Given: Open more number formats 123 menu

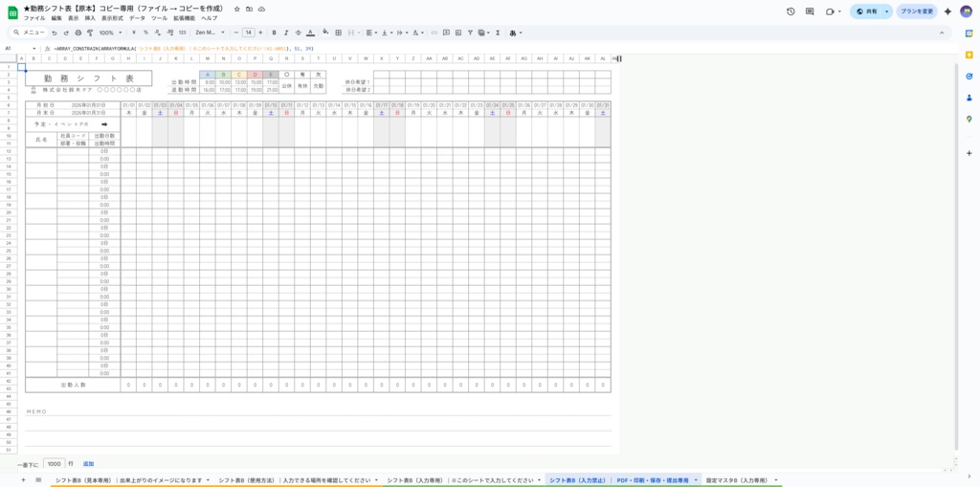Looking at the screenshot, I should coord(182,33).
